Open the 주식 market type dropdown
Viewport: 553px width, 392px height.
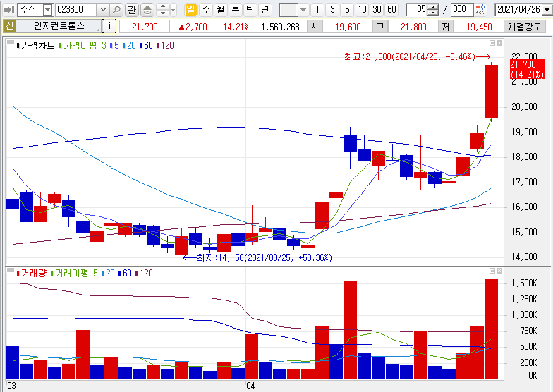pyautogui.click(x=48, y=10)
